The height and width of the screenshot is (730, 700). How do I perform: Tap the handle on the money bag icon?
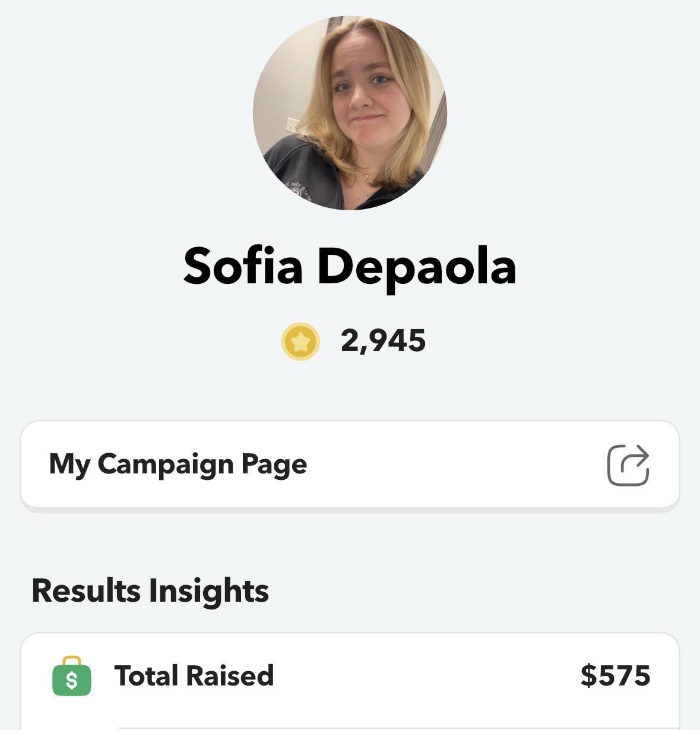pyautogui.click(x=72, y=660)
